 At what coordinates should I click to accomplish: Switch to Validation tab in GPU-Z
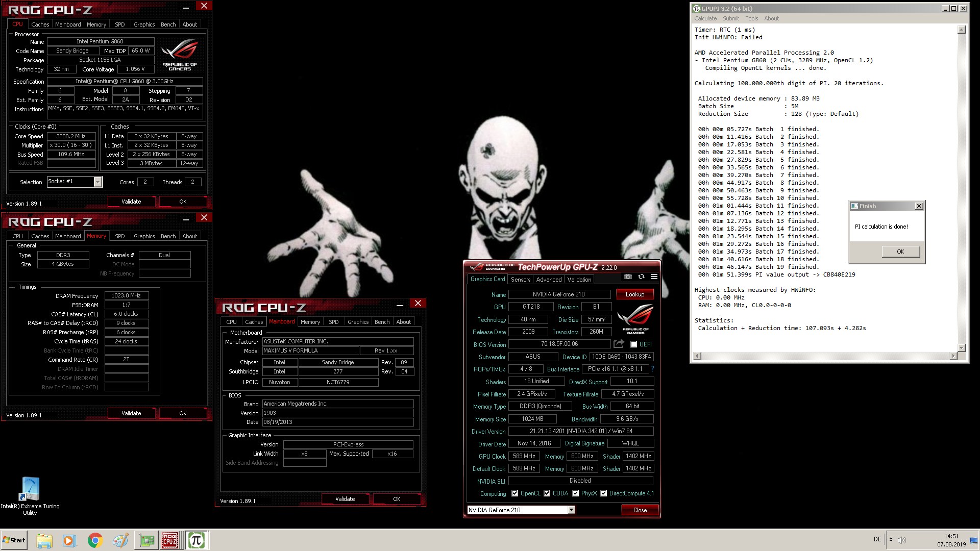click(579, 280)
